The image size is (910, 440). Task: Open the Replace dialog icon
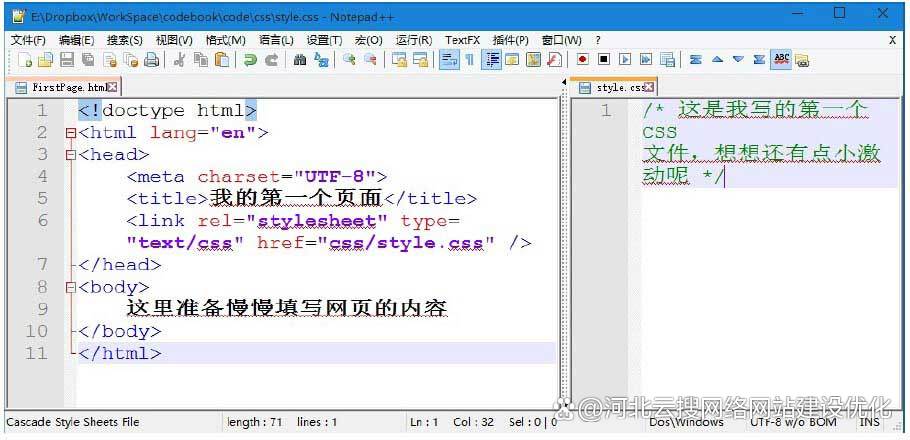[x=321, y=60]
